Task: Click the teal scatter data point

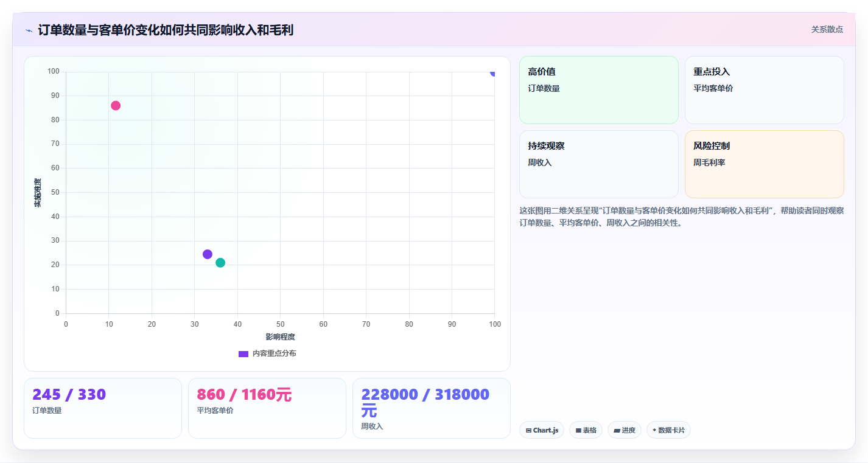Action: (x=220, y=263)
